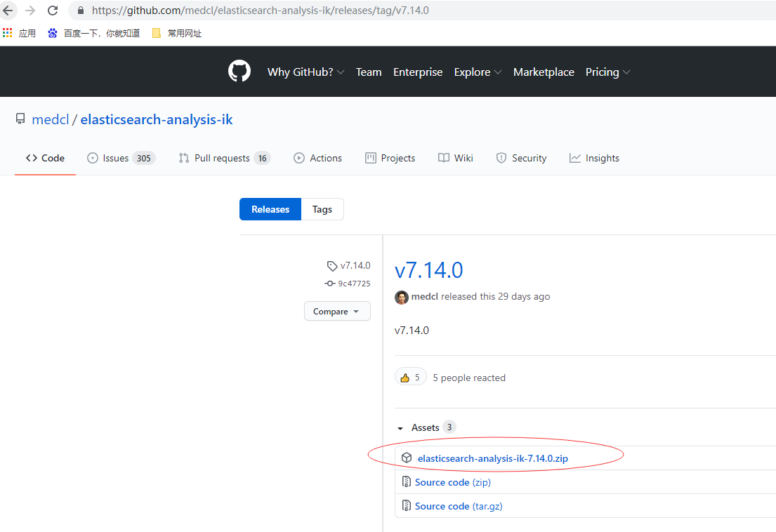
Task: Click the padlock site info icon
Action: pyautogui.click(x=81, y=11)
